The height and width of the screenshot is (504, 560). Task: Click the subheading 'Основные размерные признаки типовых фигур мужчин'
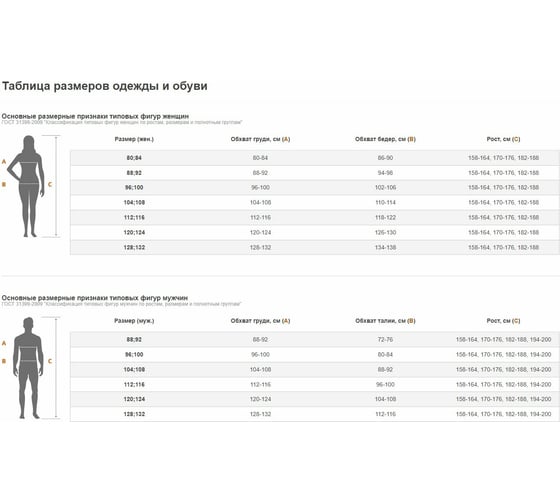pyautogui.click(x=95, y=298)
